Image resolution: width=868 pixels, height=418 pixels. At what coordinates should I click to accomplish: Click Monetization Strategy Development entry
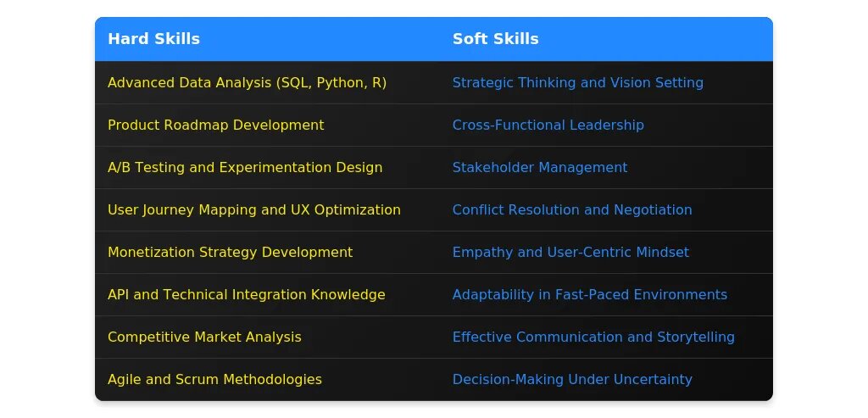[231, 252]
